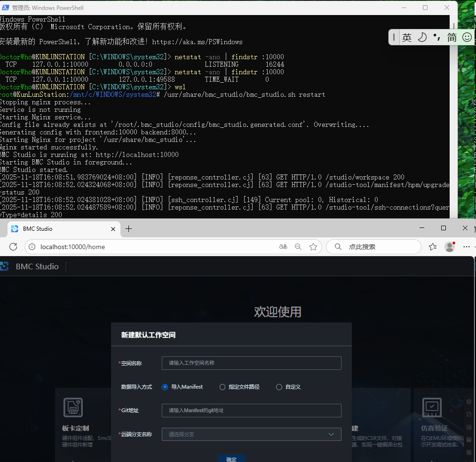Click the browser refresh icon

tap(13, 247)
